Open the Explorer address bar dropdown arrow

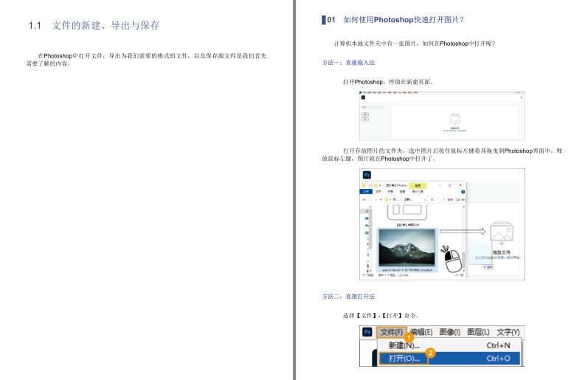pos(425,199)
